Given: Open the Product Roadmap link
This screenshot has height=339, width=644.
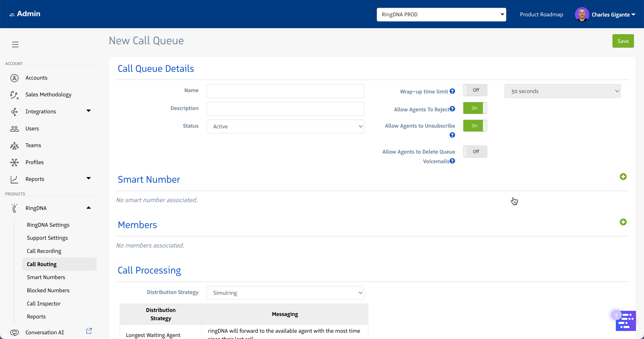Looking at the screenshot, I should [541, 15].
